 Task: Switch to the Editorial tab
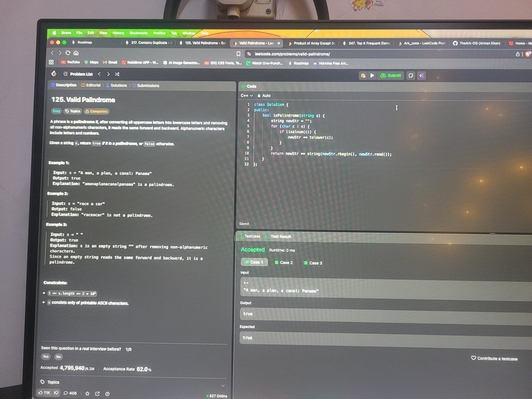tap(91, 85)
